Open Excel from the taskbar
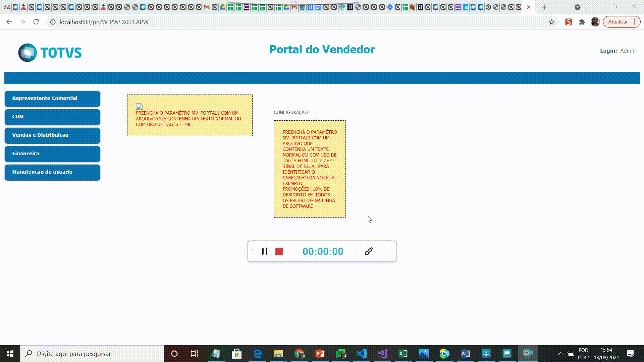The height and width of the screenshot is (362, 644). click(x=403, y=354)
